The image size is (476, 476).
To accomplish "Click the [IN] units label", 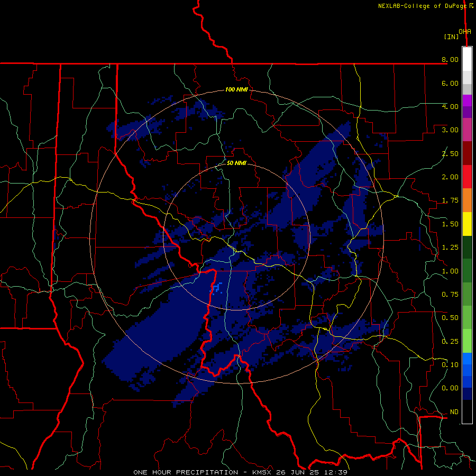I will click(x=451, y=36).
